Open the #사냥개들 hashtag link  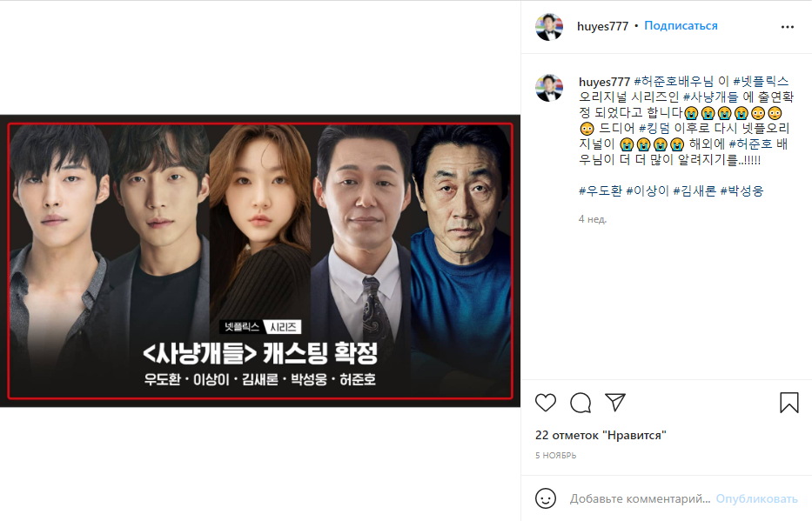[x=711, y=97]
